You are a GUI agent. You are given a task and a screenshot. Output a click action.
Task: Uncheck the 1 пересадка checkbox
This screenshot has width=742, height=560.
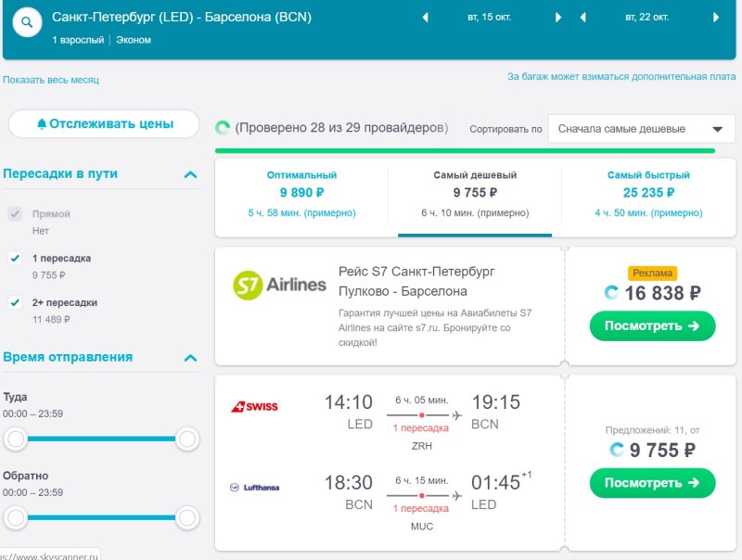(x=15, y=259)
